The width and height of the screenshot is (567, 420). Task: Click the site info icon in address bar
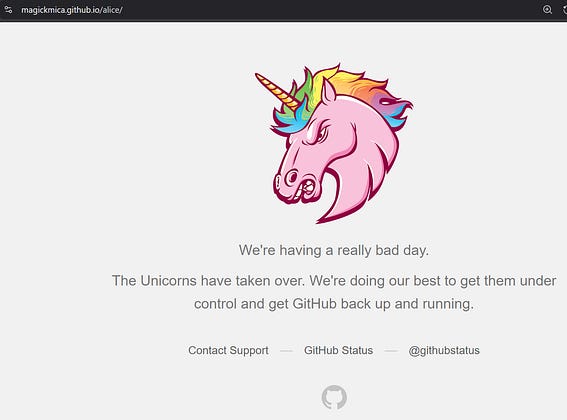pos(8,10)
